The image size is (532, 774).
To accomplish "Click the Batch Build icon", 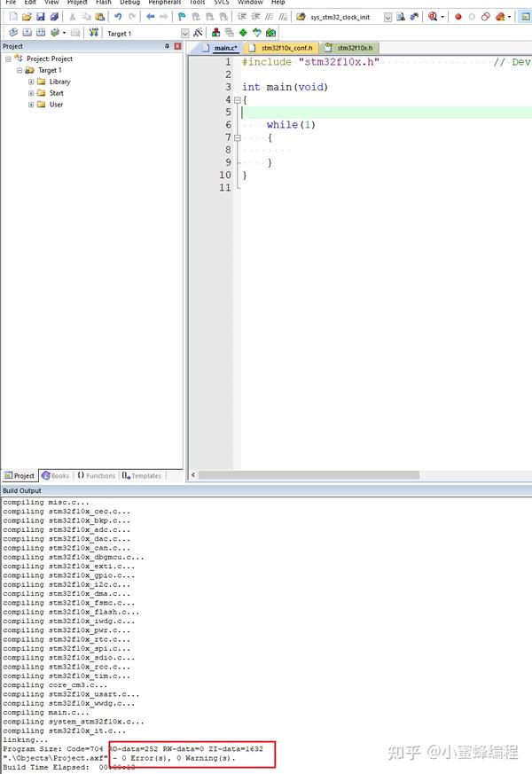I will tap(55, 33).
